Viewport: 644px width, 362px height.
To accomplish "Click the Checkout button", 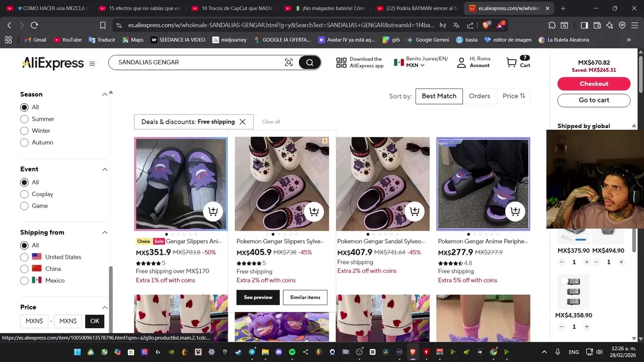I will 594,84.
